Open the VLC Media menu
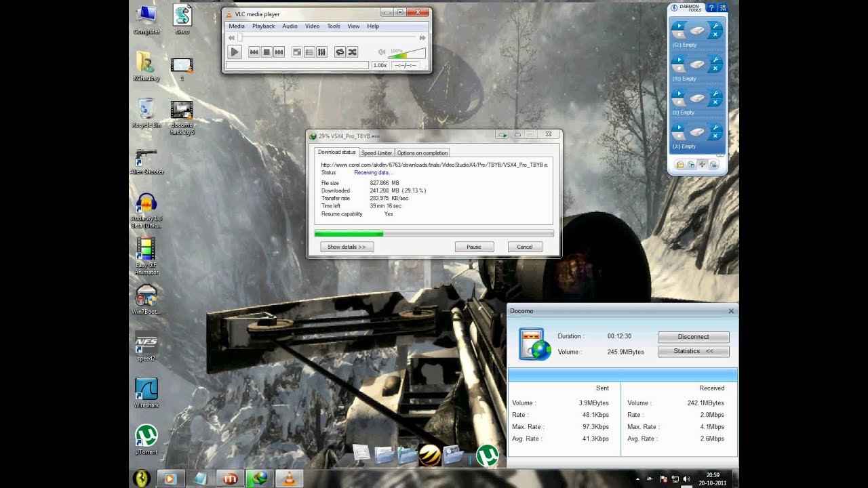 [237, 26]
